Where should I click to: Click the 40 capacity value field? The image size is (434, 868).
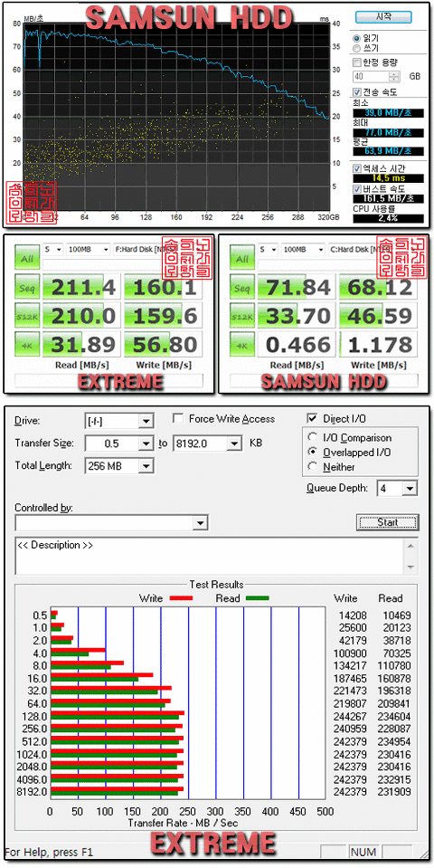click(371, 77)
